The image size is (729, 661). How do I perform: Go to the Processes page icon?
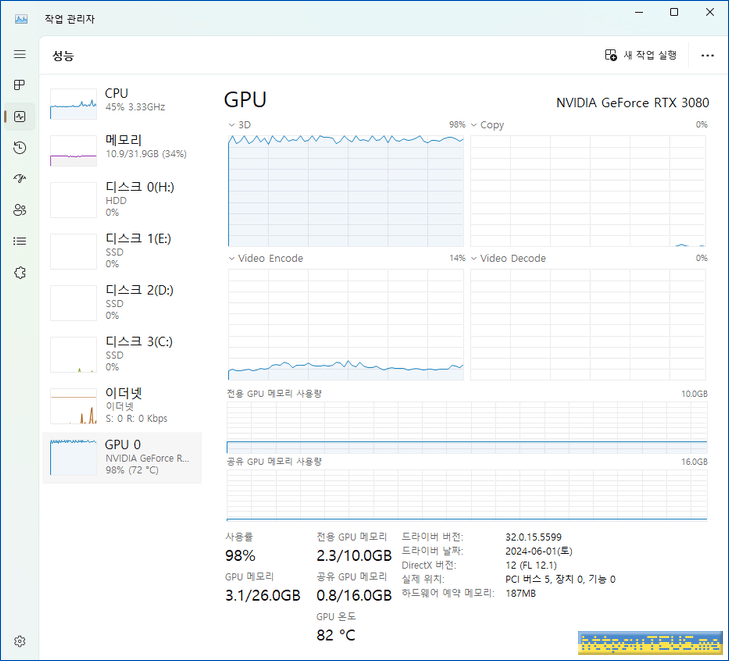pos(19,85)
